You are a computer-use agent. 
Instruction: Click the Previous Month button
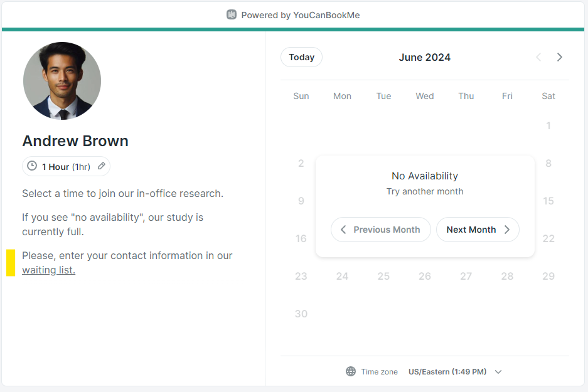pyautogui.click(x=381, y=230)
